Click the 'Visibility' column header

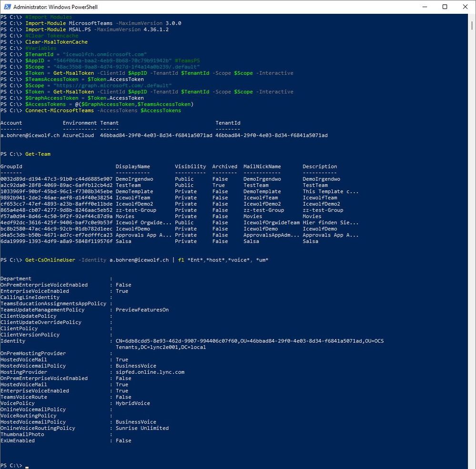[x=190, y=167]
